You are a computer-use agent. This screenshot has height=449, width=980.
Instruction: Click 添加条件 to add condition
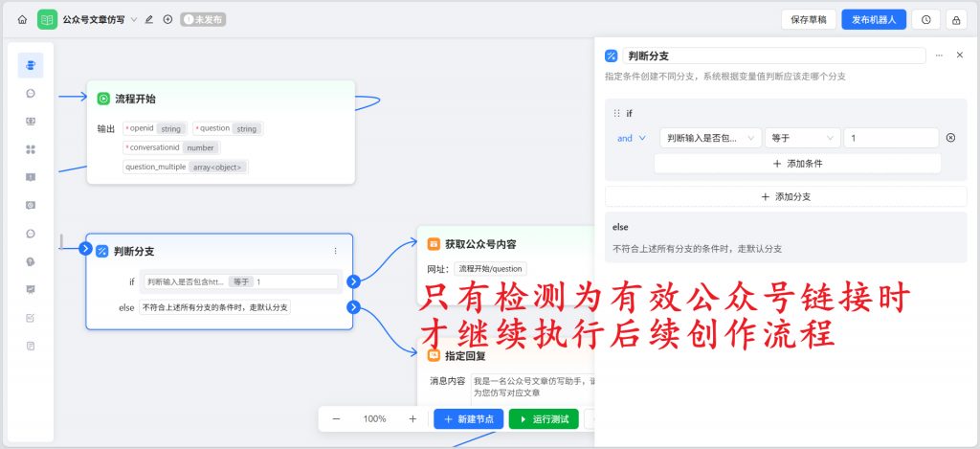click(x=797, y=164)
